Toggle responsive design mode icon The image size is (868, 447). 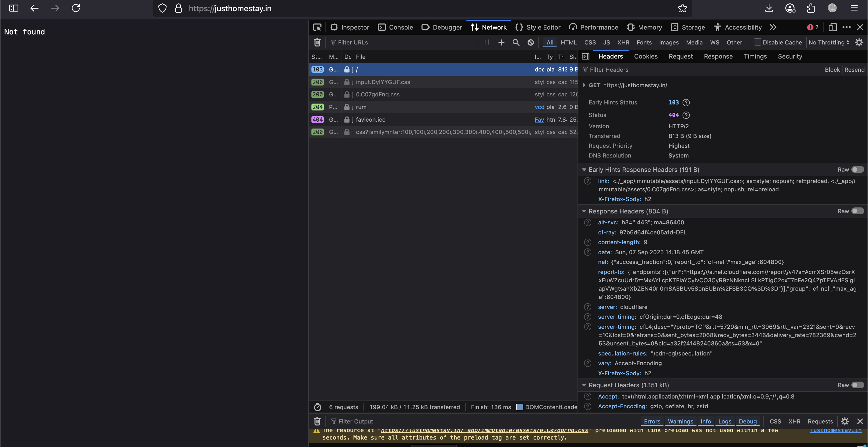point(832,27)
